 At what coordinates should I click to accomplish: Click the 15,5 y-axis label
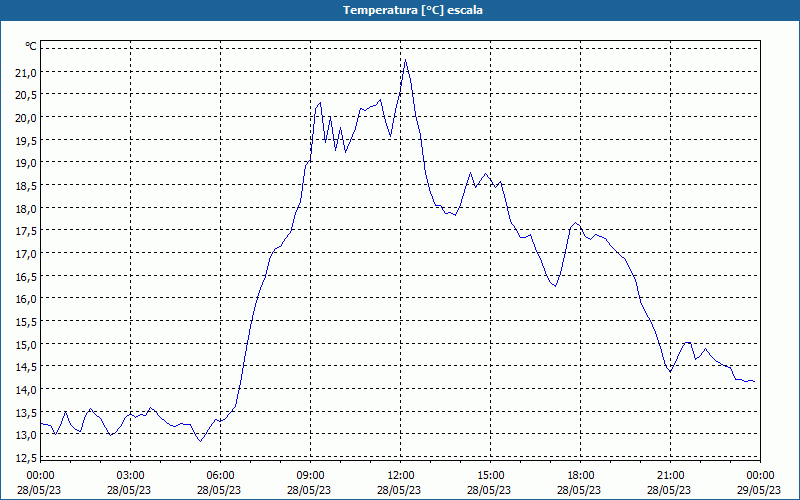click(x=27, y=322)
